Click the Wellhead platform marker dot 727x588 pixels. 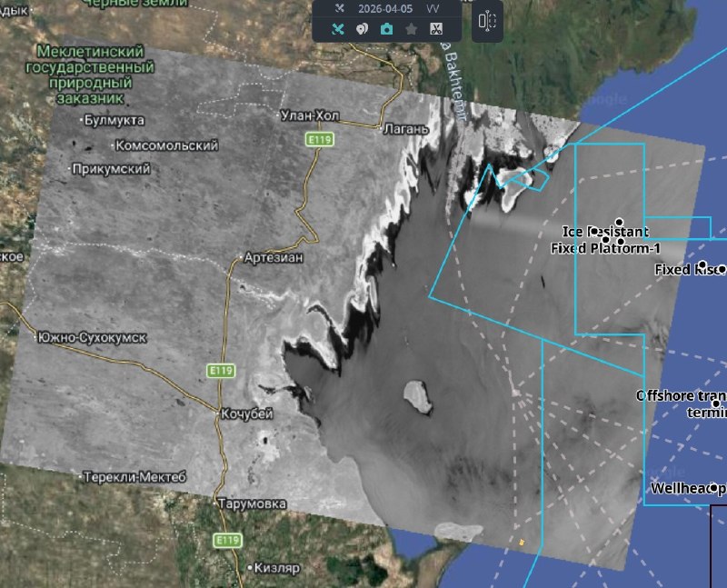pos(715,487)
